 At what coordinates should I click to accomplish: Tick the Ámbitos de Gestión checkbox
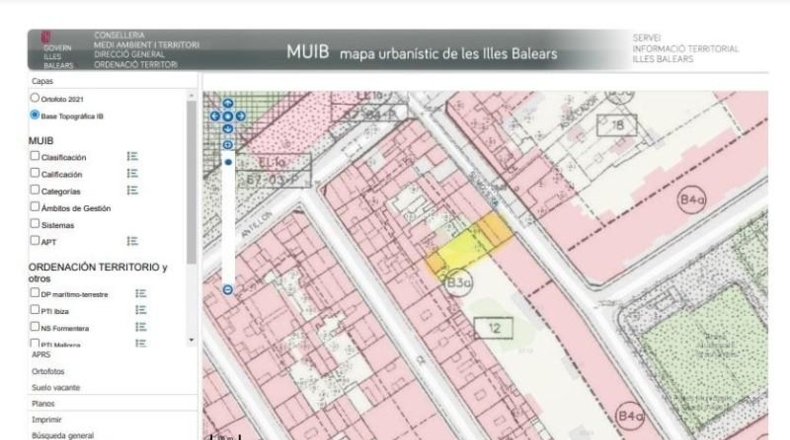pyautogui.click(x=35, y=207)
